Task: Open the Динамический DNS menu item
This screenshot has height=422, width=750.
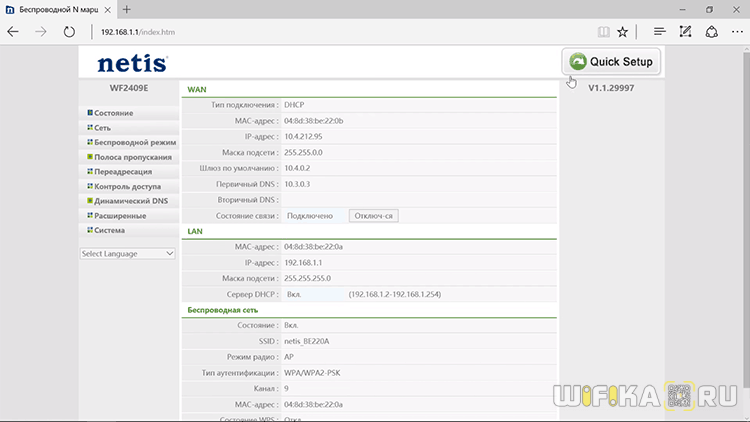Action: [x=131, y=200]
